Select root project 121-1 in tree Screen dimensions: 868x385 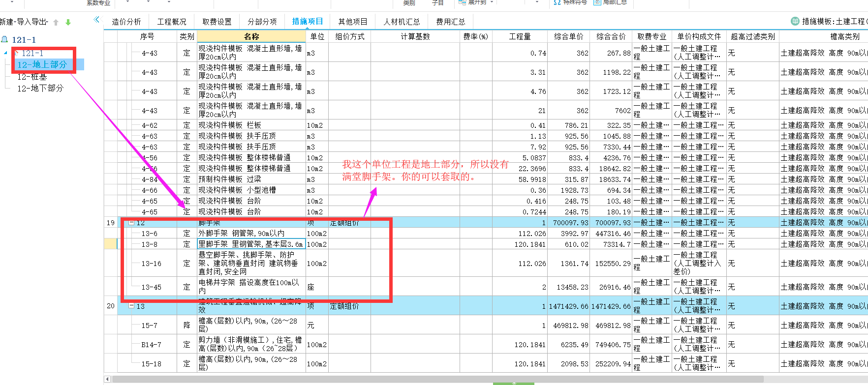point(24,40)
